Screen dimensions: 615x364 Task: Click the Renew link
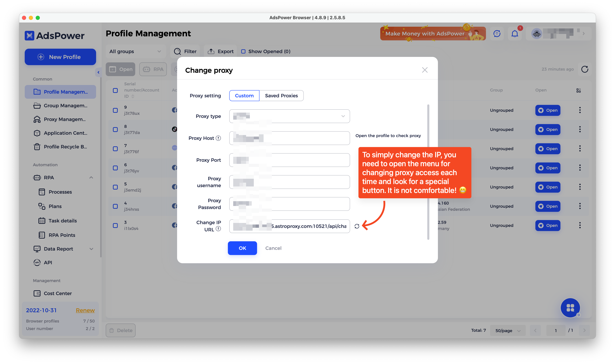85,310
